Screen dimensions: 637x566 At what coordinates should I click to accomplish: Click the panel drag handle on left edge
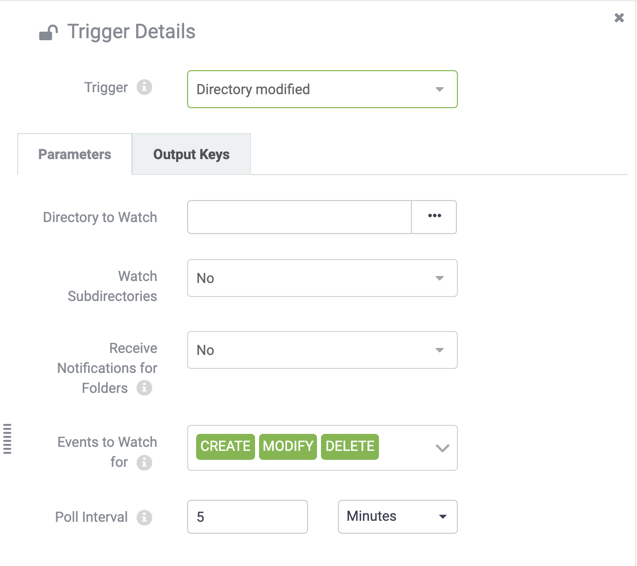tap(7, 439)
